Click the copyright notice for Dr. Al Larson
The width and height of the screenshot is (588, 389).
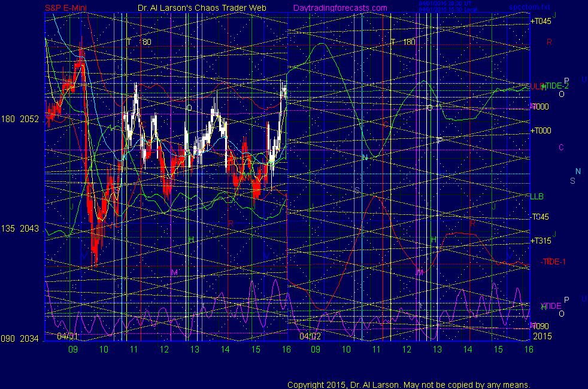409,385
